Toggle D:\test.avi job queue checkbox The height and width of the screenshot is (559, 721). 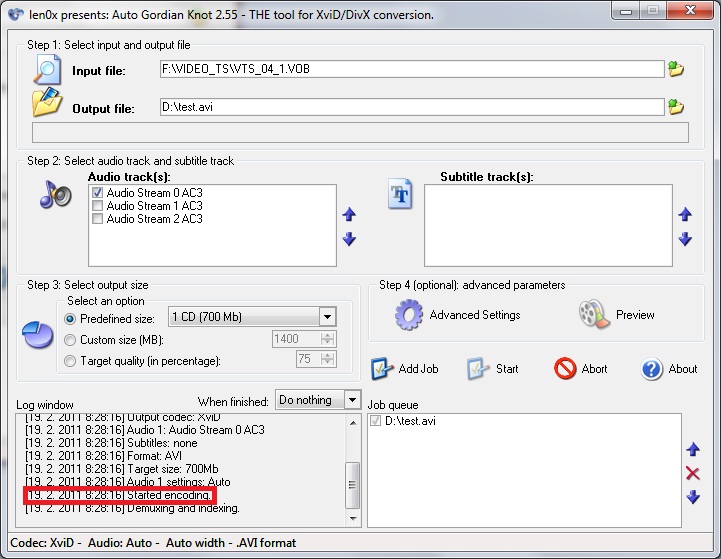pyautogui.click(x=376, y=421)
